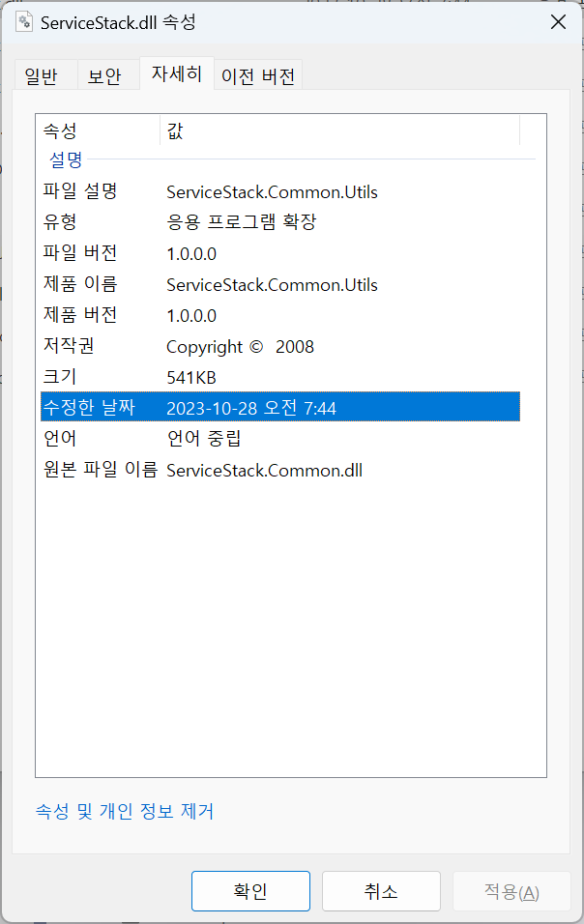Click the 언어 중립 value
This screenshot has width=584, height=924.
204,439
